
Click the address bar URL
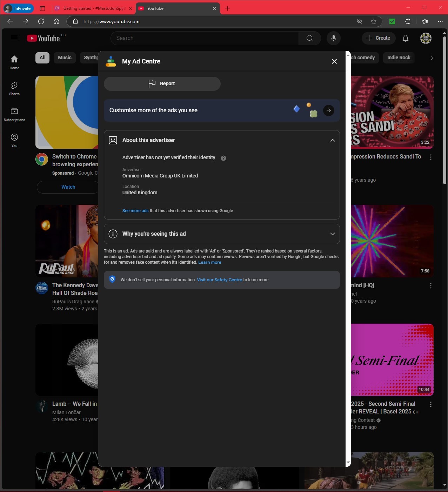coord(112,21)
